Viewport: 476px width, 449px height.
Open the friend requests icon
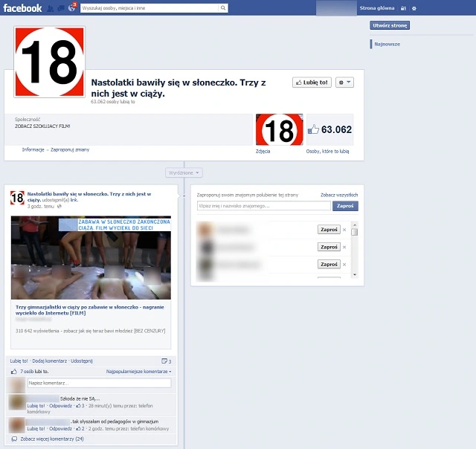[x=51, y=8]
